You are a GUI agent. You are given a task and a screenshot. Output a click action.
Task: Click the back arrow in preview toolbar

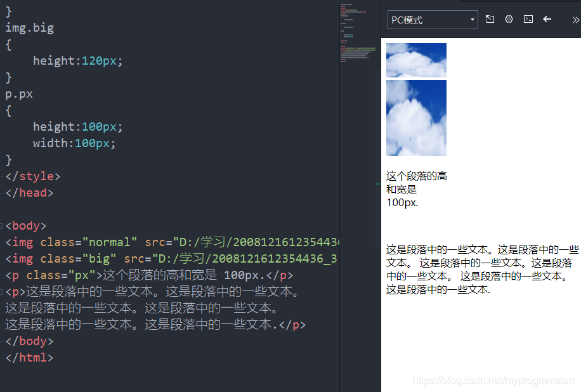pos(547,19)
